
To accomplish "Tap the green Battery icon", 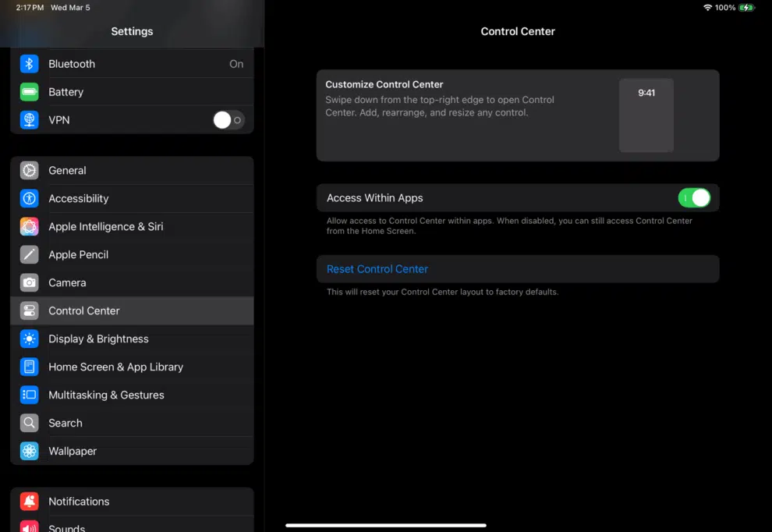I will [x=29, y=91].
